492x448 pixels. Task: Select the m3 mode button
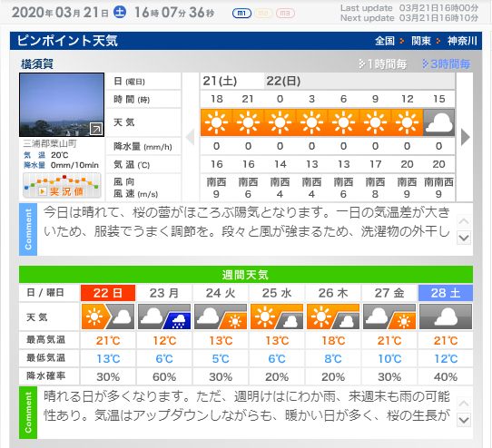[x=285, y=14]
